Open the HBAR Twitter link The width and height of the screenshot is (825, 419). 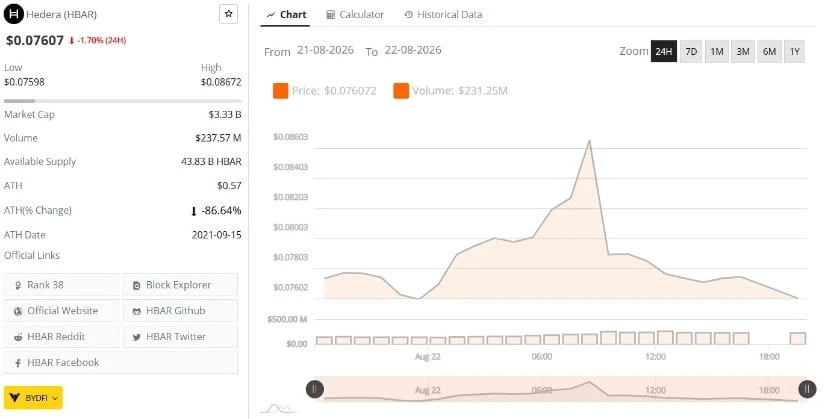[180, 336]
